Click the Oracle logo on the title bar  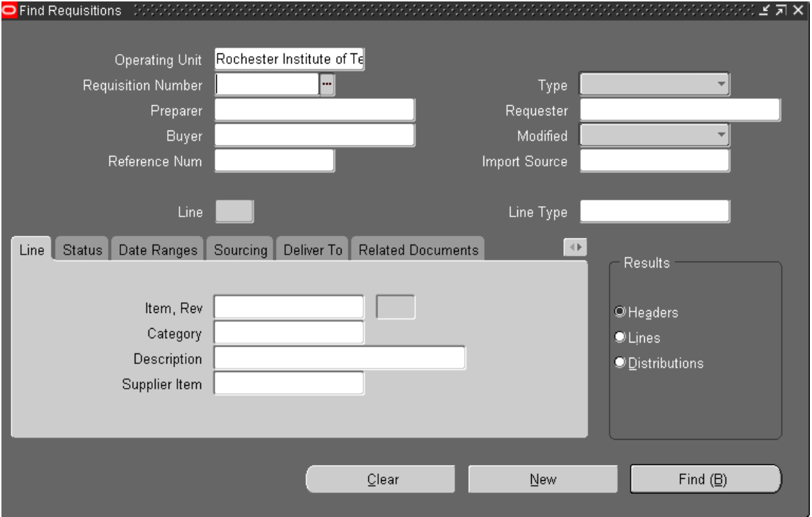click(9, 9)
